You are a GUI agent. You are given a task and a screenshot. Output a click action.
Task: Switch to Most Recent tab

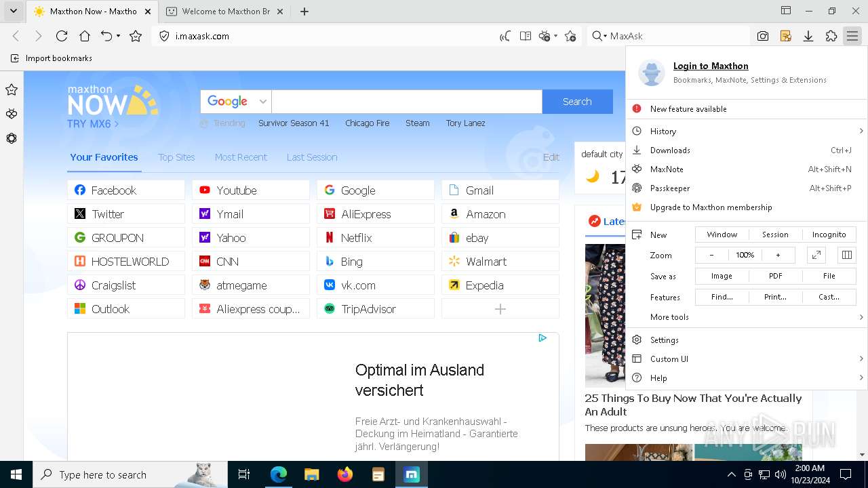click(241, 157)
